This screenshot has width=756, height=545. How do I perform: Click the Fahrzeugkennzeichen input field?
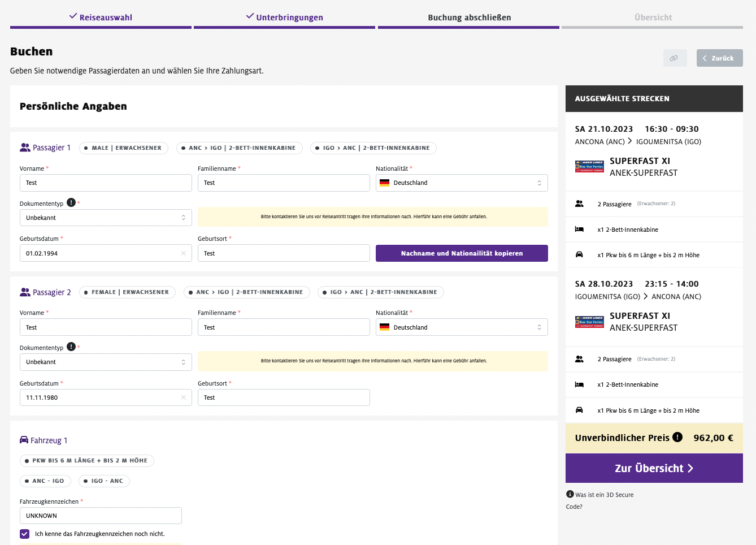click(101, 516)
